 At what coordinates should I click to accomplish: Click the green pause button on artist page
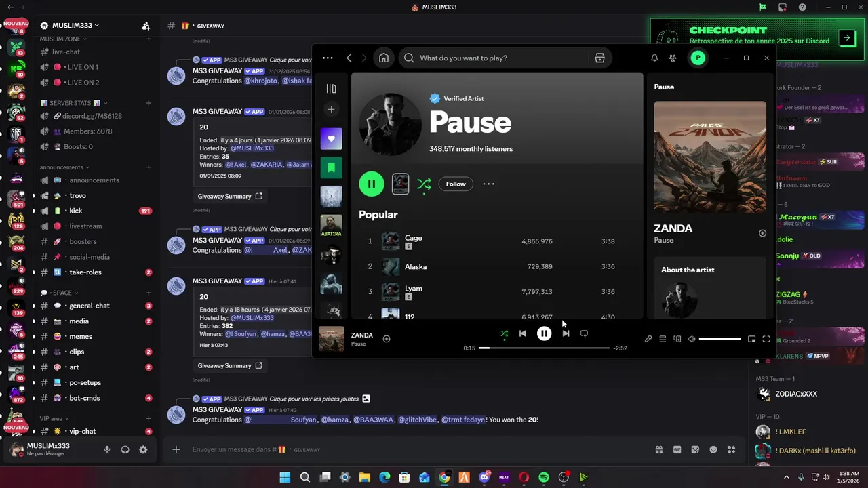click(372, 184)
